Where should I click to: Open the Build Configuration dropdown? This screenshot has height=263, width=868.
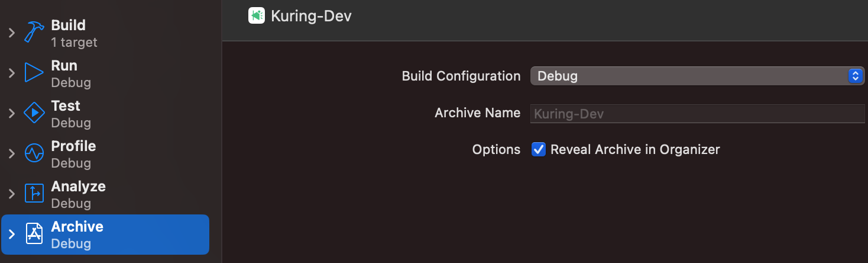click(x=698, y=76)
